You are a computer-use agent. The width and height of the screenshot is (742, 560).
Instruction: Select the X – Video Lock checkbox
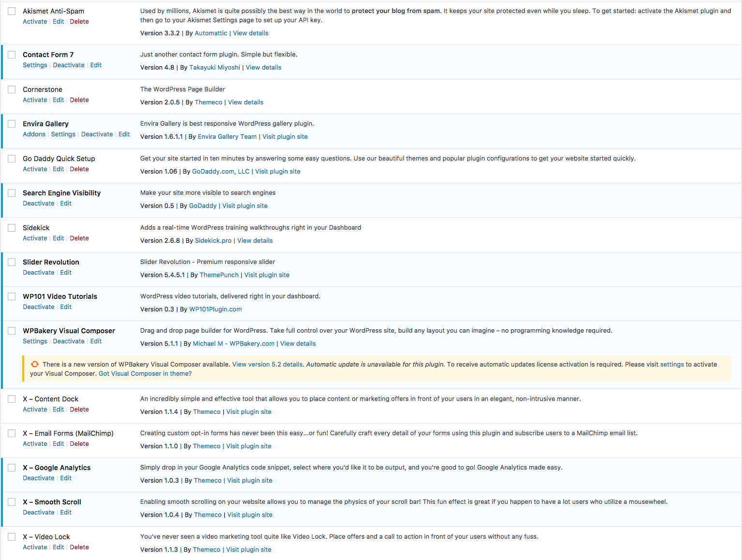(x=12, y=537)
